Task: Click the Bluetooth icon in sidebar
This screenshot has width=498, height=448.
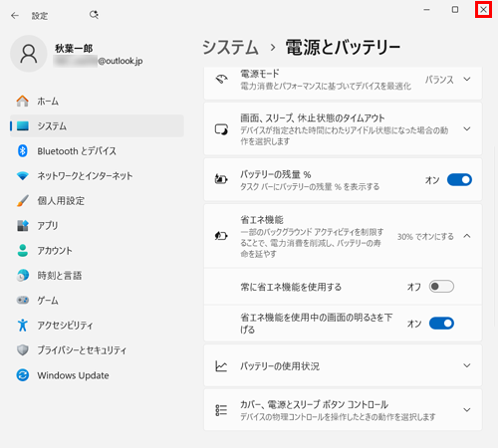Action: pos(23,151)
